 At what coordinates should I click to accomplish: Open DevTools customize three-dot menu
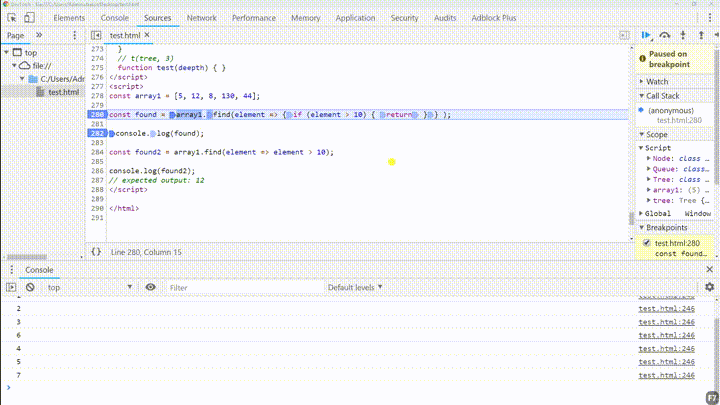click(710, 18)
